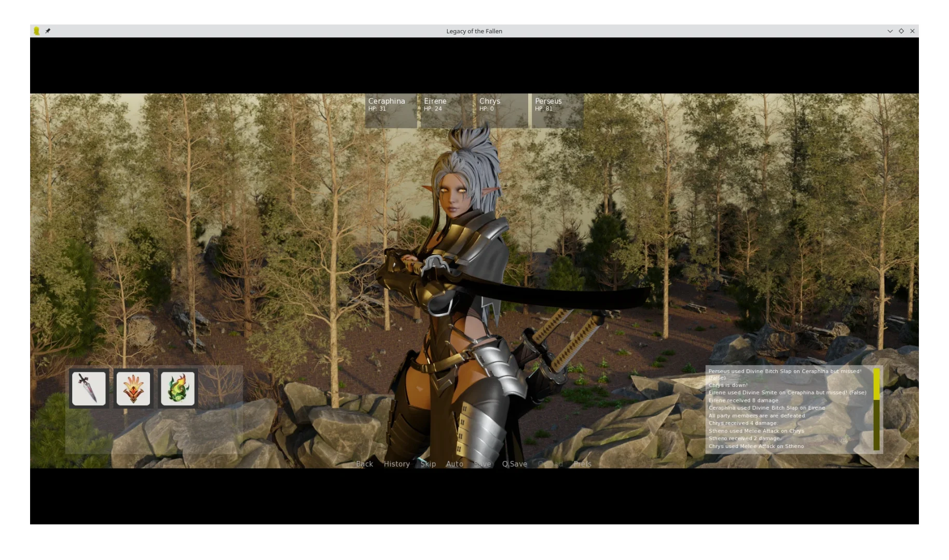Open Prefs from the quick menu

[x=582, y=464]
